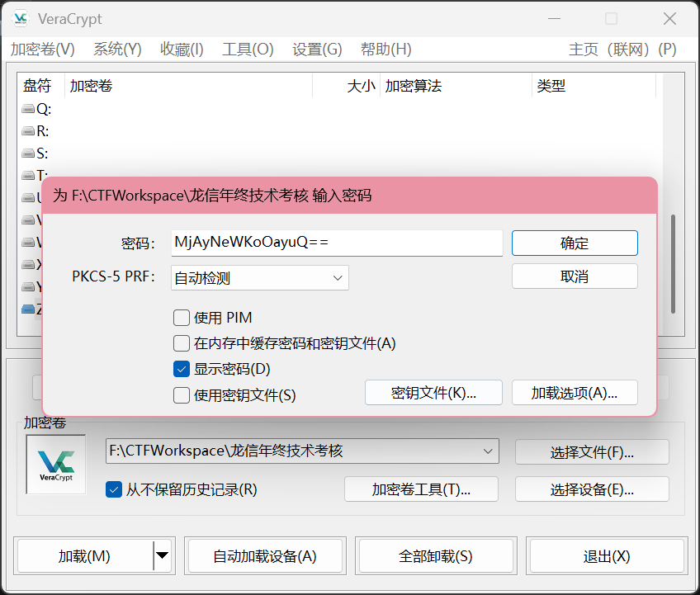
Task: Click the 加密算法 column header
Action: click(456, 85)
